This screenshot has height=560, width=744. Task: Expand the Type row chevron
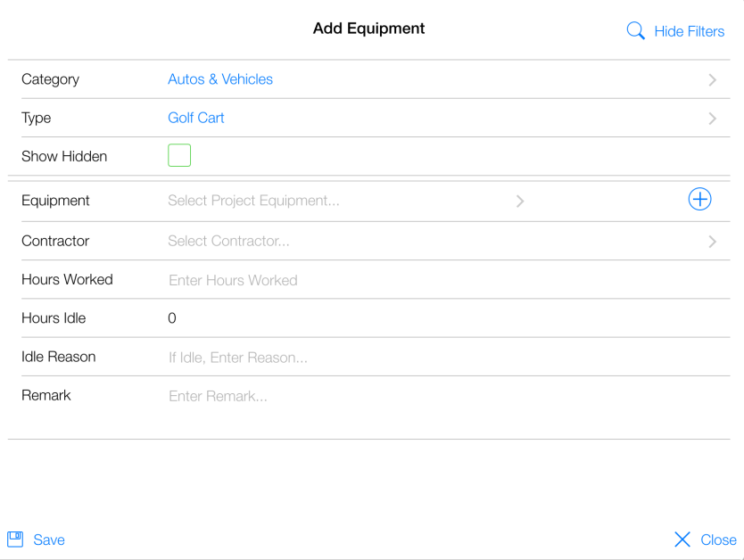[712, 118]
